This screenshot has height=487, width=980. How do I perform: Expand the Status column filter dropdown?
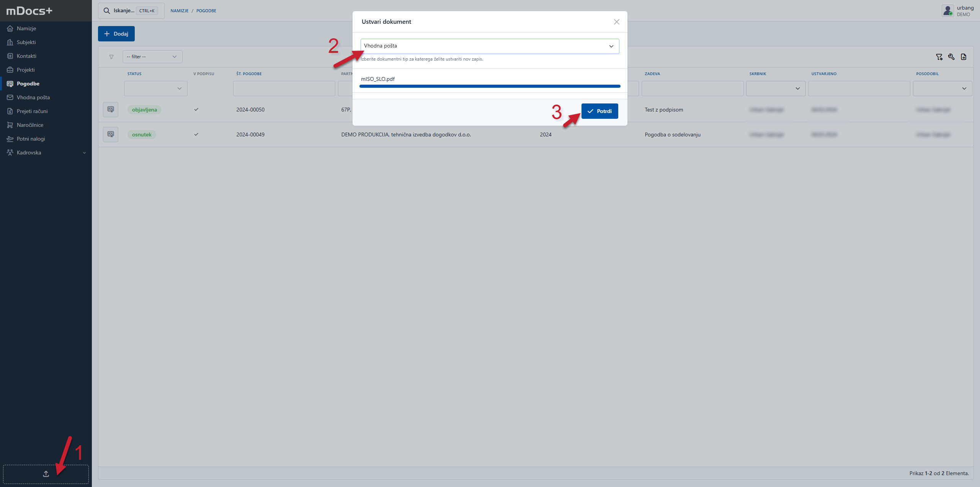pos(155,89)
